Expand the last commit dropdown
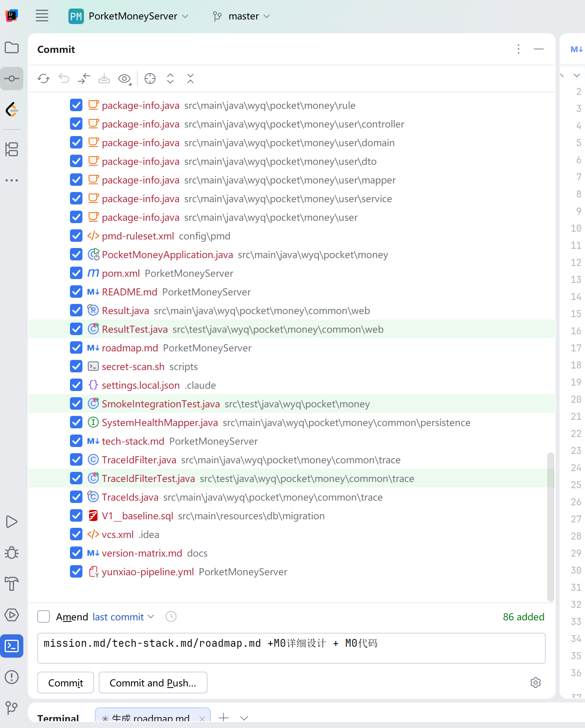This screenshot has height=728, width=585. point(123,617)
